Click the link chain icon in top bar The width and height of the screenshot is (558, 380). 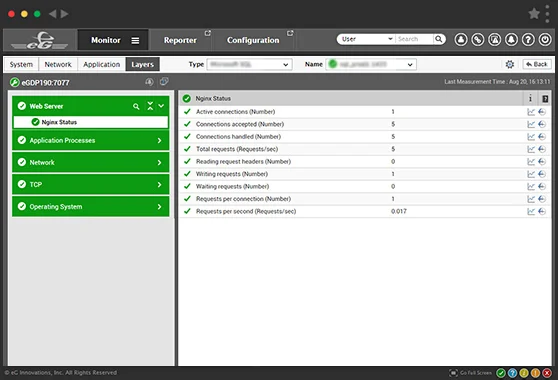[478, 39]
